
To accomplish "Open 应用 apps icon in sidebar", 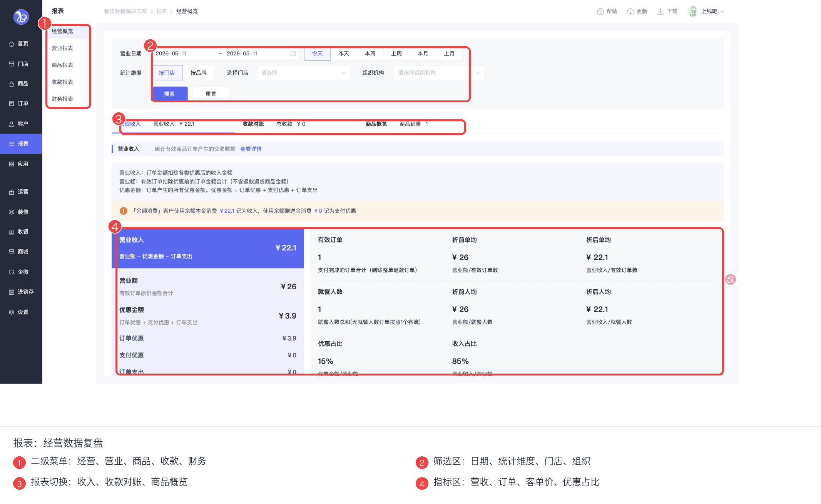I will pos(12,164).
